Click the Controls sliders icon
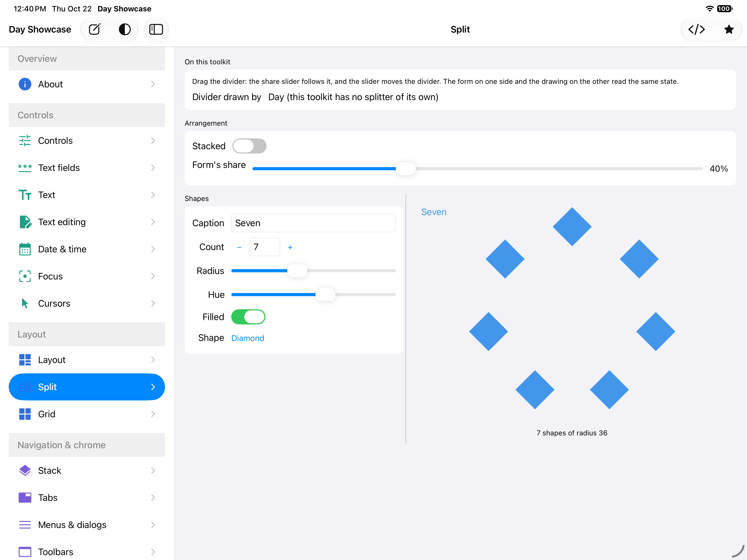 coord(25,141)
